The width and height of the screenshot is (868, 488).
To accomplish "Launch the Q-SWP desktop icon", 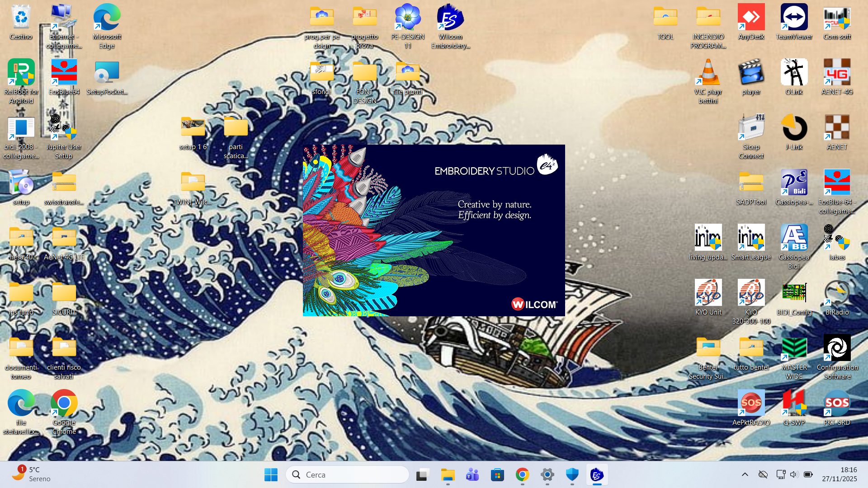I will (x=794, y=404).
